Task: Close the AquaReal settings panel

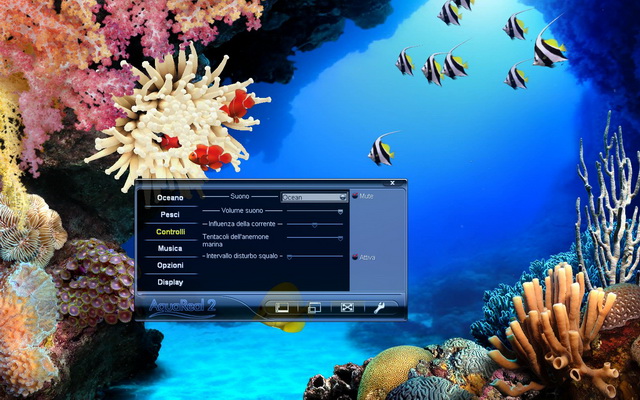Action: pos(394,184)
